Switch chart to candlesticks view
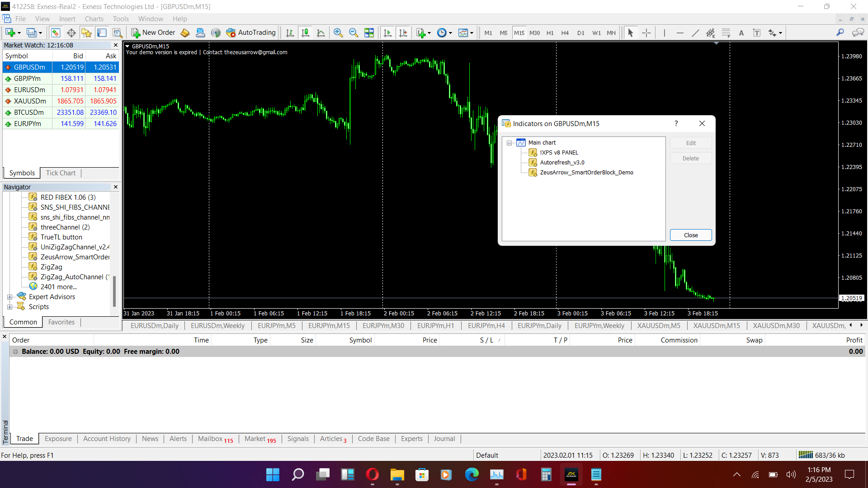Viewport: 868px width, 488px height. click(x=306, y=33)
